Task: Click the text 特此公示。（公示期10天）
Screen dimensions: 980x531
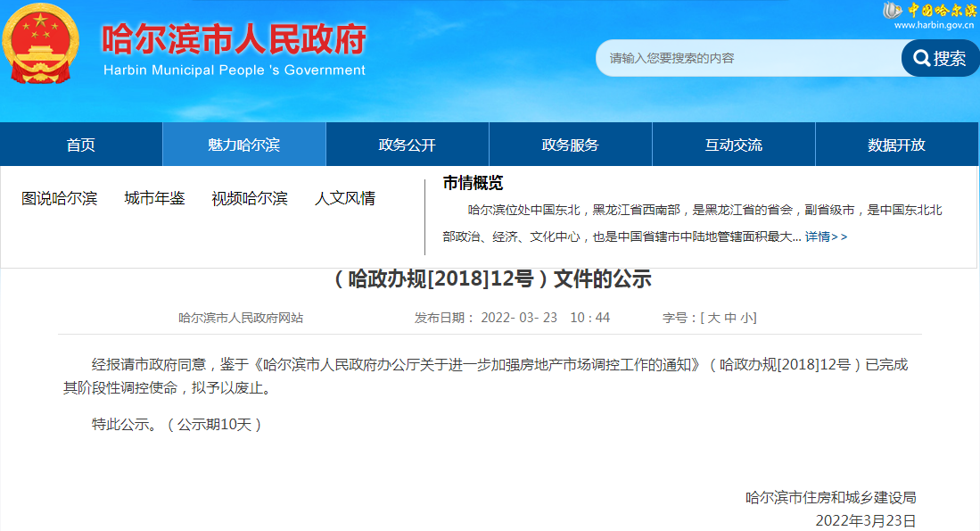Action: [177, 424]
